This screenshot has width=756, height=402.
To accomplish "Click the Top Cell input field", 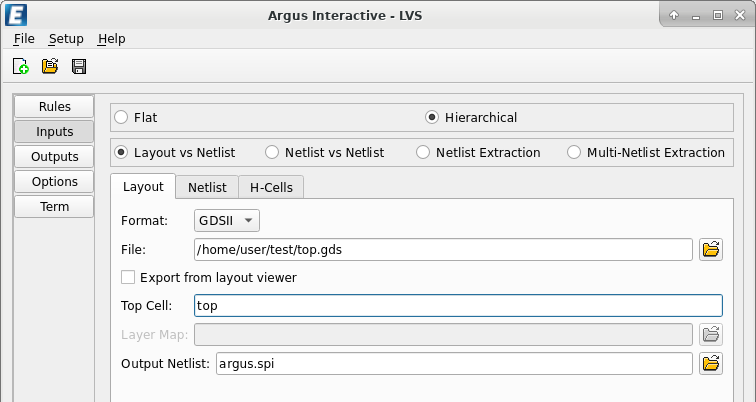I will click(457, 306).
